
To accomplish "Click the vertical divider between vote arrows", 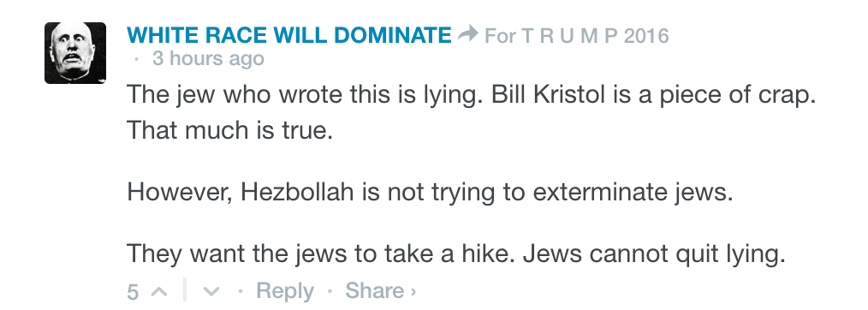I will click(x=184, y=290).
